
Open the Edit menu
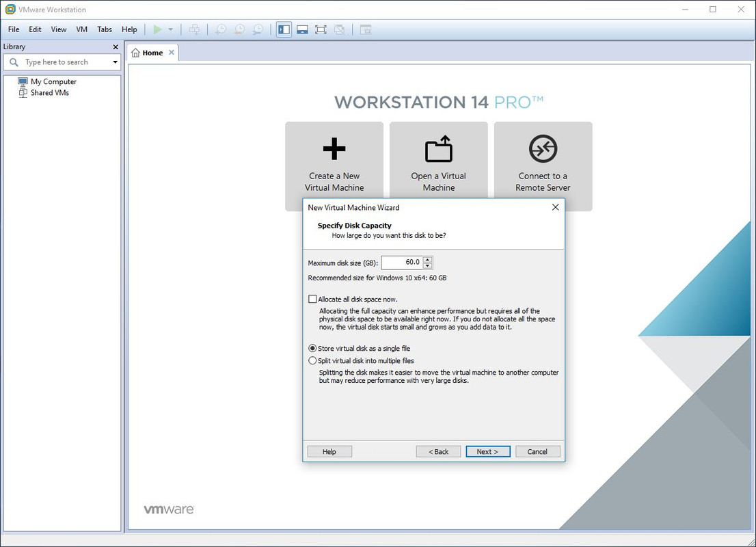35,29
